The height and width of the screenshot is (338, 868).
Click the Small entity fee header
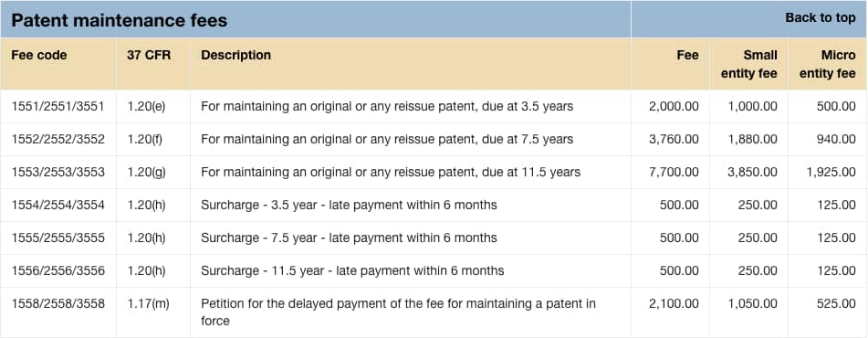point(749,64)
